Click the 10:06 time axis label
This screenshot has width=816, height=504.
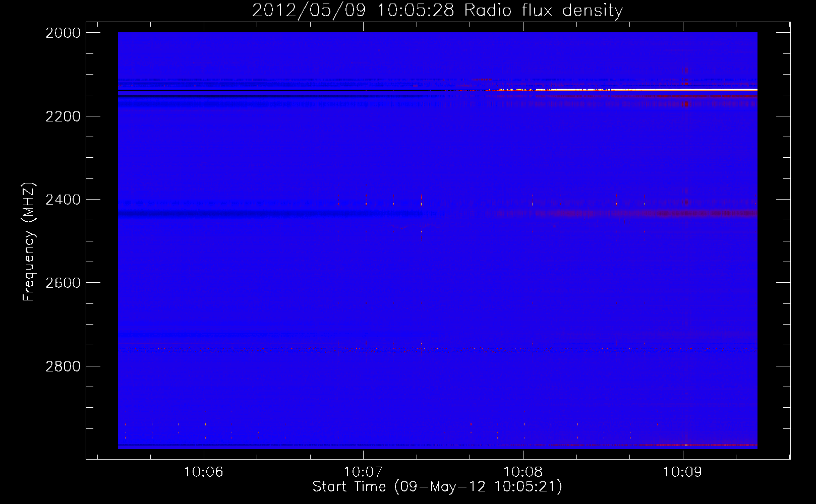(x=204, y=472)
